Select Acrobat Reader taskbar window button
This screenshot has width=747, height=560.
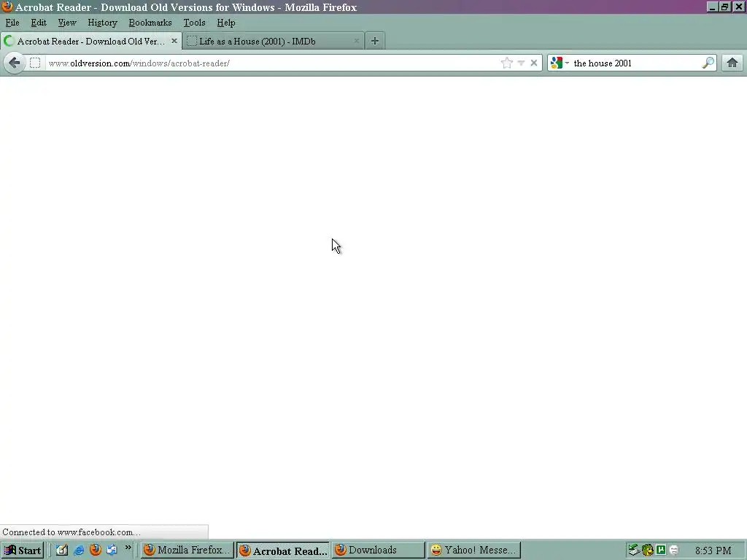(283, 551)
